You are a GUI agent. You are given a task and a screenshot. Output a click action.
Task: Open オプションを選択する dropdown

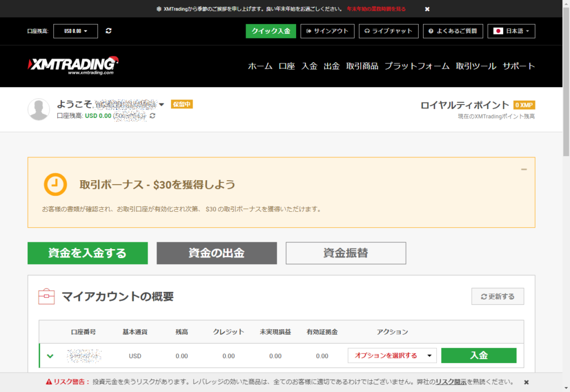[392, 356]
